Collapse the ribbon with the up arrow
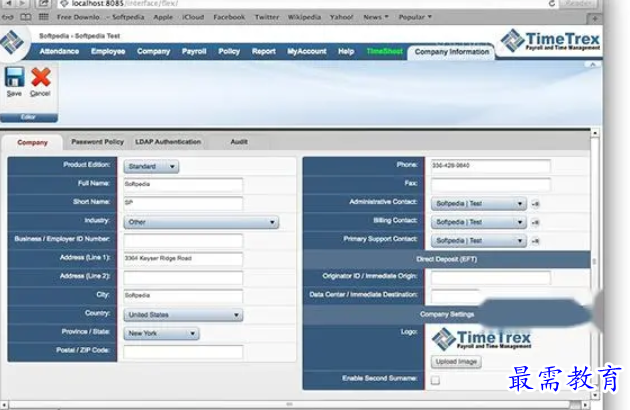The image size is (630, 410). pyautogui.click(x=593, y=65)
